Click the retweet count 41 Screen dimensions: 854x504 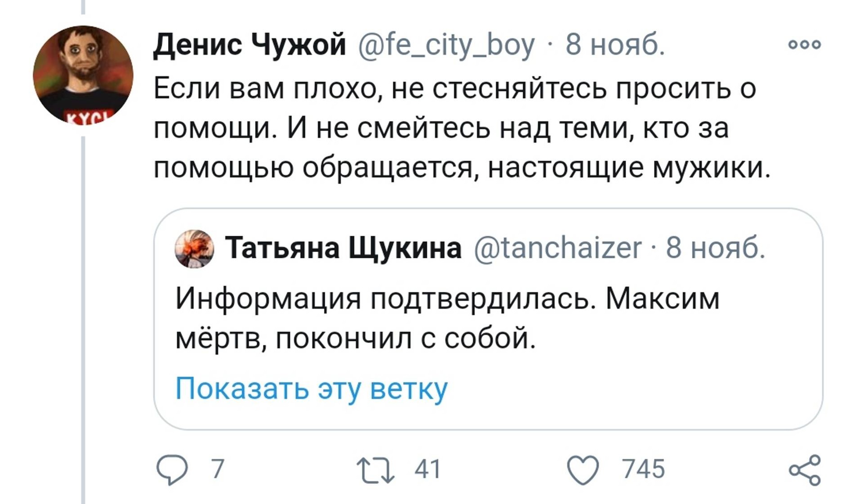tap(427, 469)
